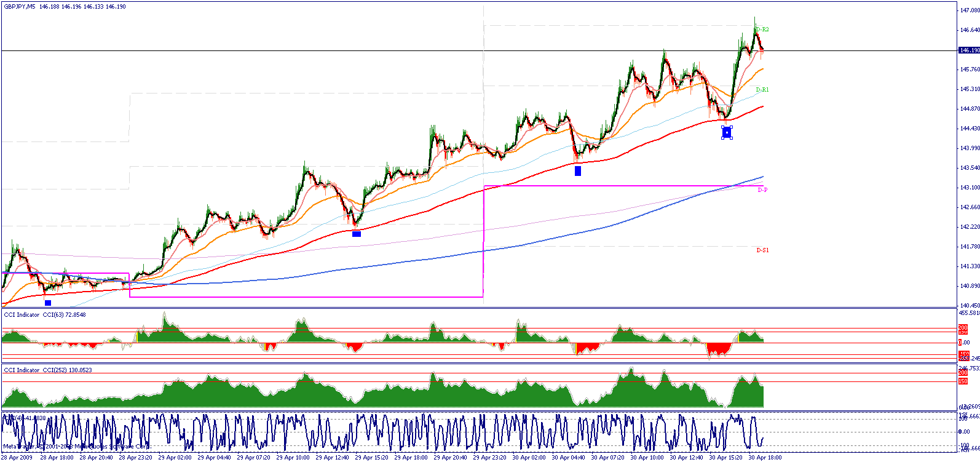
Task: Click the D-R1 pivot label
Action: (762, 90)
